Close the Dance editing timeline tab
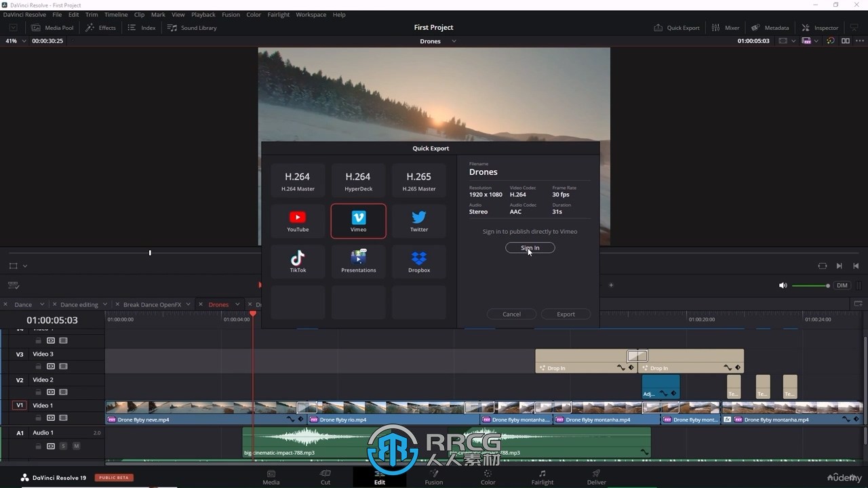This screenshot has height=488, width=868. [55, 304]
